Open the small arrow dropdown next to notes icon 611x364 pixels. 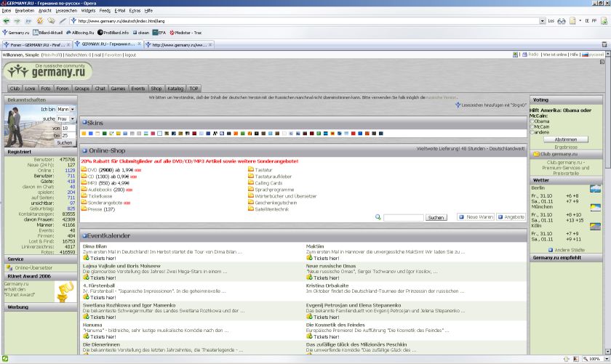(580, 21)
